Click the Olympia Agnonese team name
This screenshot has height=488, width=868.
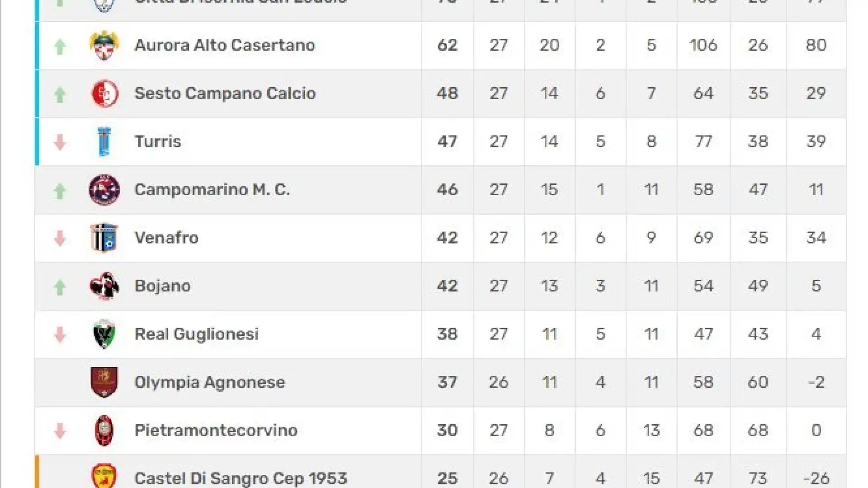210,382
